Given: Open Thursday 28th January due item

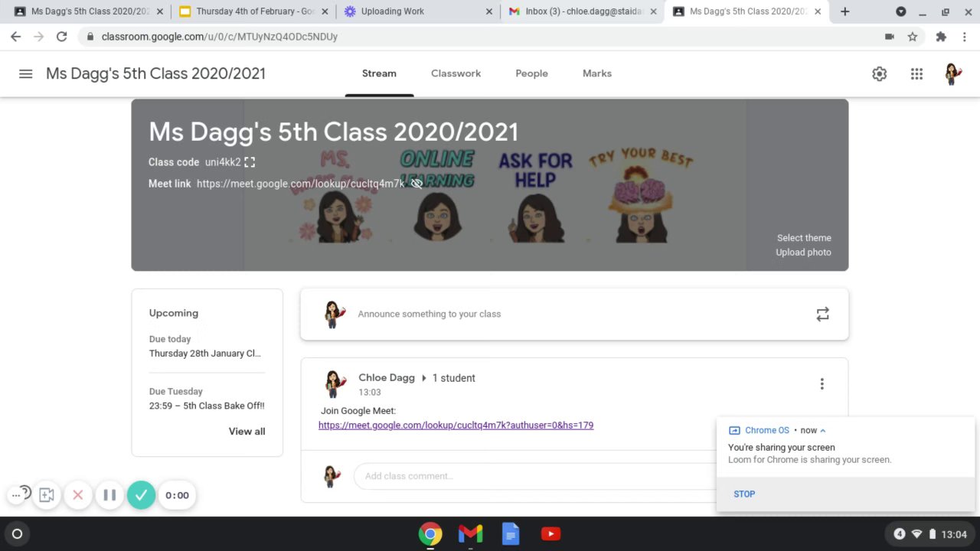Looking at the screenshot, I should tap(205, 354).
